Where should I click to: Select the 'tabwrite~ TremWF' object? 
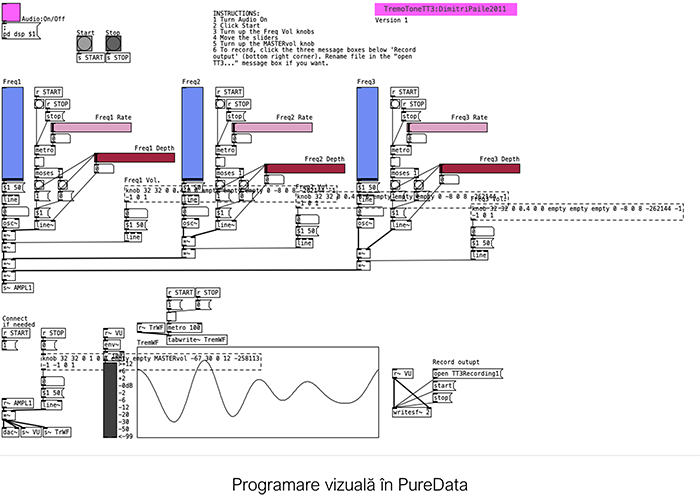coord(198,339)
